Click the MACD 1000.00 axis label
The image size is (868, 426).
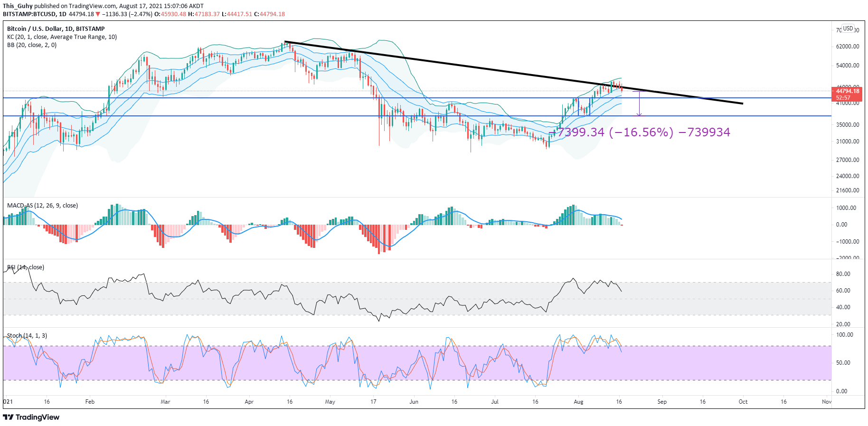click(x=846, y=208)
